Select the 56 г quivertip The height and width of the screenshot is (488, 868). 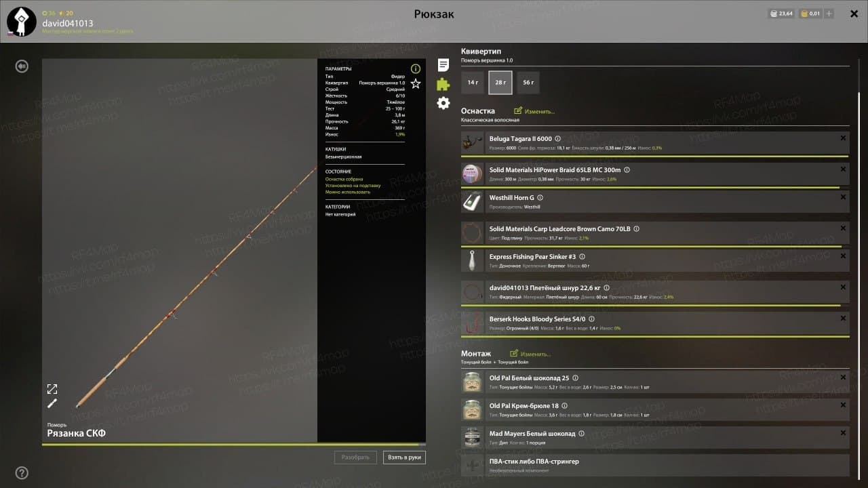pos(528,83)
